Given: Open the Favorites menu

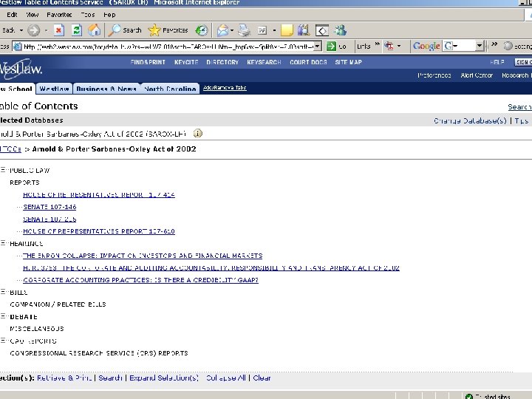Looking at the screenshot, I should [x=59, y=15].
